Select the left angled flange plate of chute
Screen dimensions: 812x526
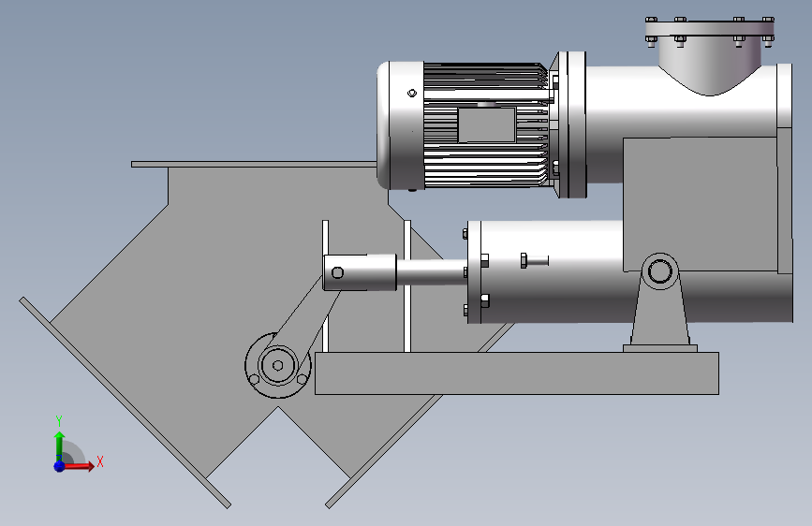pyautogui.click(x=125, y=402)
